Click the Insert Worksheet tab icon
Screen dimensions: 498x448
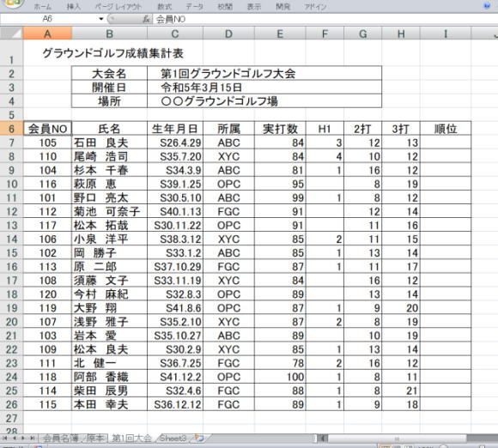click(199, 439)
